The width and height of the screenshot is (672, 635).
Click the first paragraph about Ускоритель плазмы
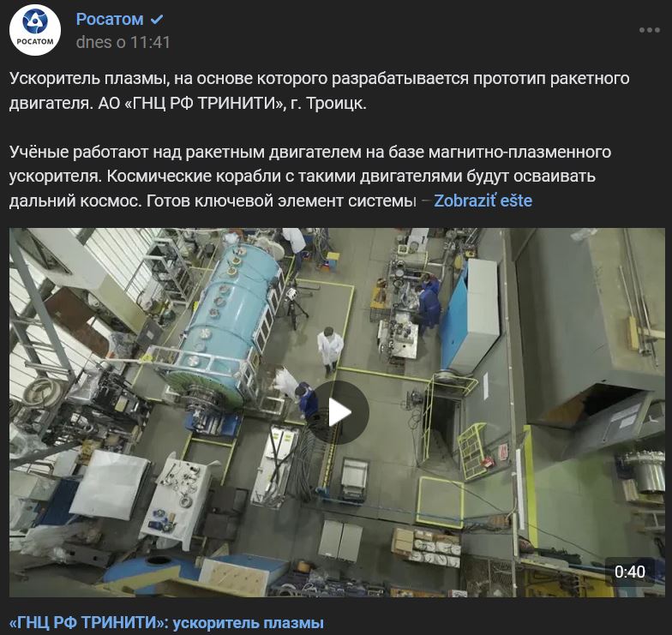click(319, 91)
